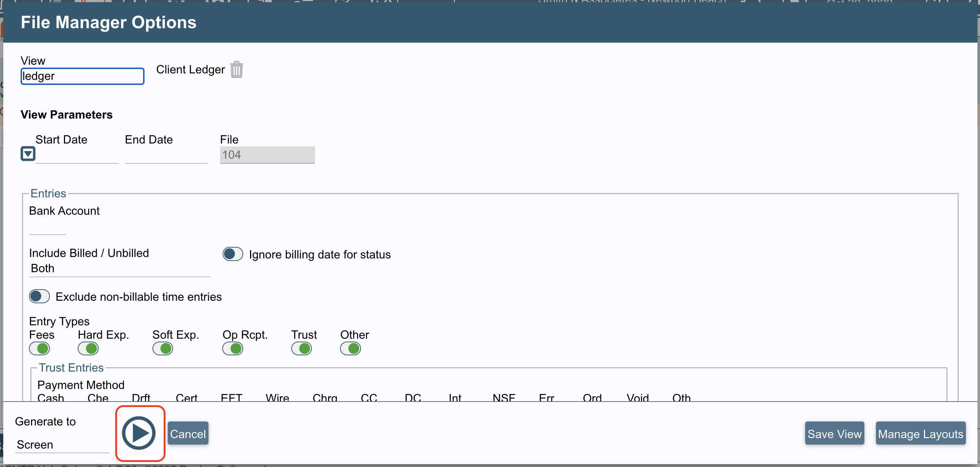
Task: Delete the Client Ledger saved view
Action: click(236, 70)
